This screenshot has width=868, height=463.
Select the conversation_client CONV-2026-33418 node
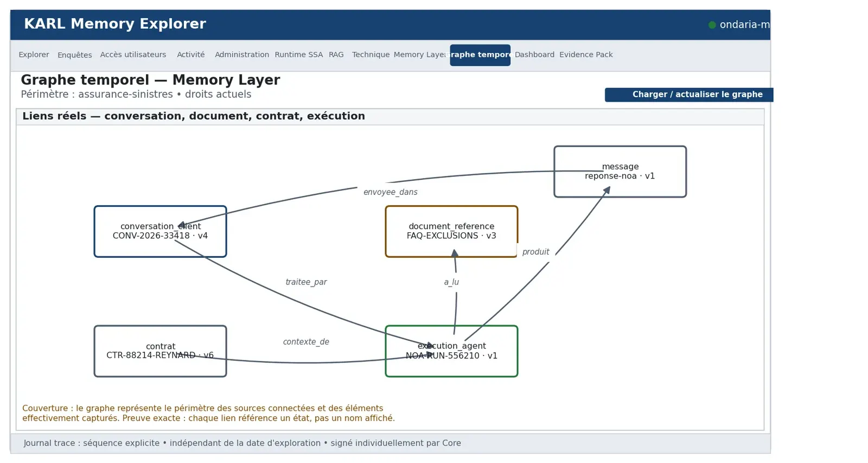[x=160, y=231]
